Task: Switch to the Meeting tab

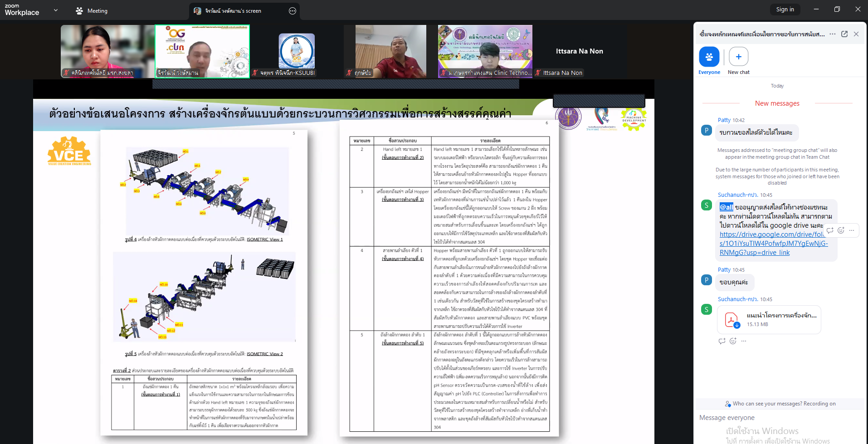Action: click(x=92, y=11)
